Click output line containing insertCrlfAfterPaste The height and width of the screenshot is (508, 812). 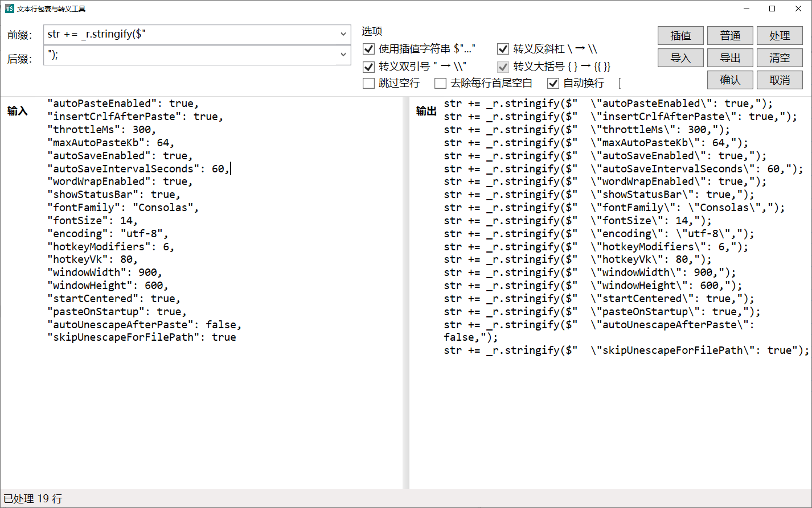[621, 117]
